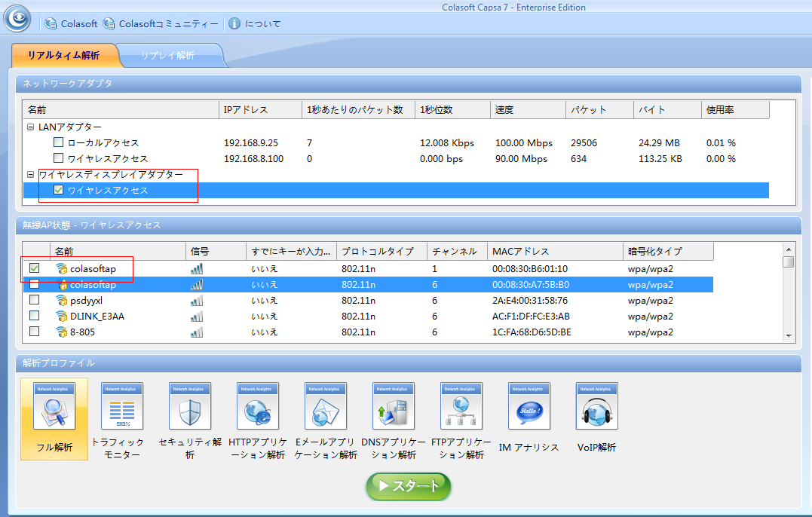The height and width of the screenshot is (517, 812).
Task: Collapse the LANアダプター tree group
Action: (30, 127)
